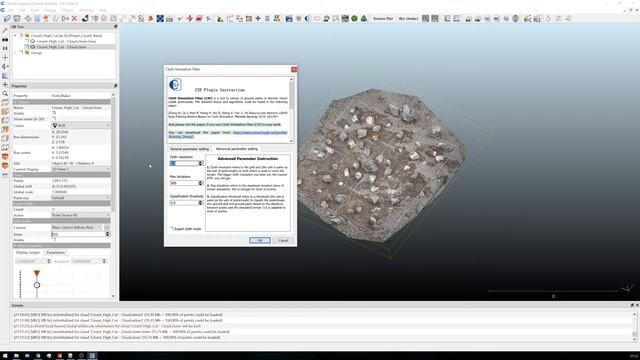Click the Console panel float button
Viewport: 640px width, 360px height.
632,305
